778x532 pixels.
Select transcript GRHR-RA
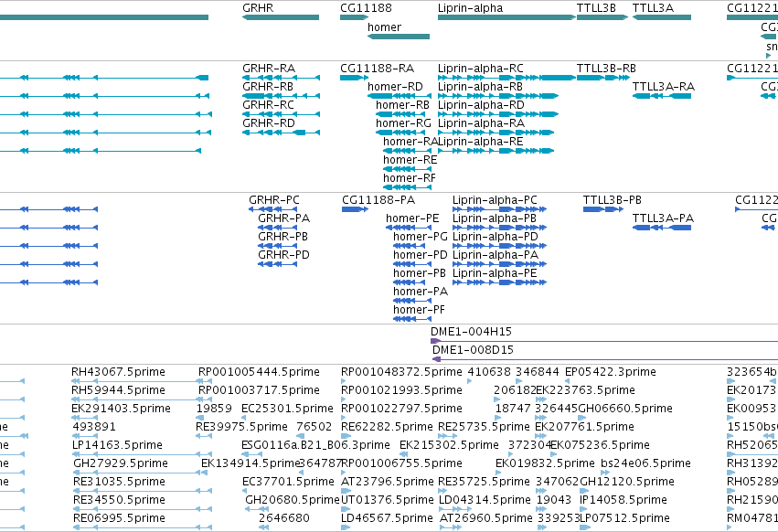(281, 78)
